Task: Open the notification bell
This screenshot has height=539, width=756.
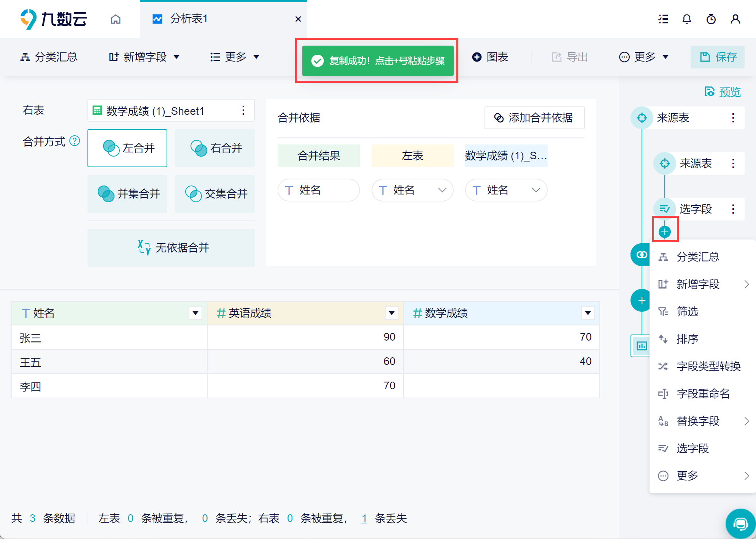Action: pos(686,19)
